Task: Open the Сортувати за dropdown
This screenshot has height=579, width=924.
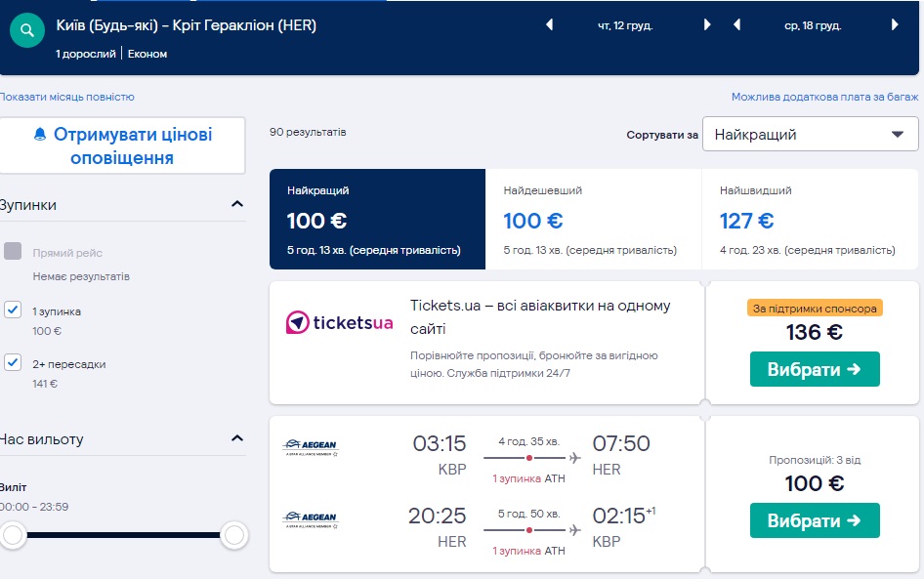Action: (x=810, y=135)
